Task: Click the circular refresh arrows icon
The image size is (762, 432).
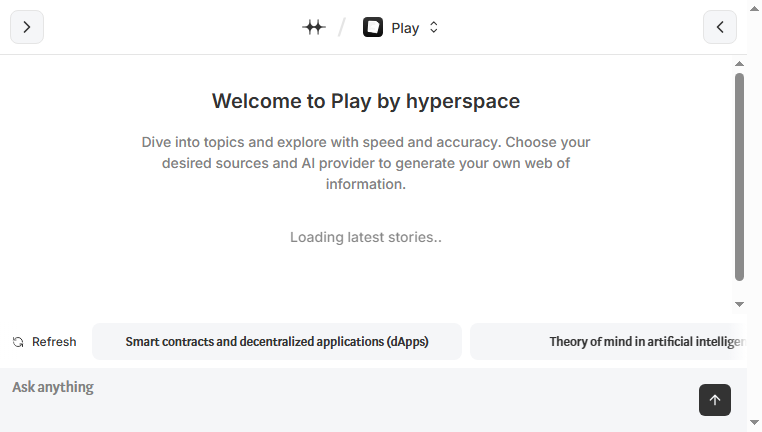Action: tap(18, 342)
